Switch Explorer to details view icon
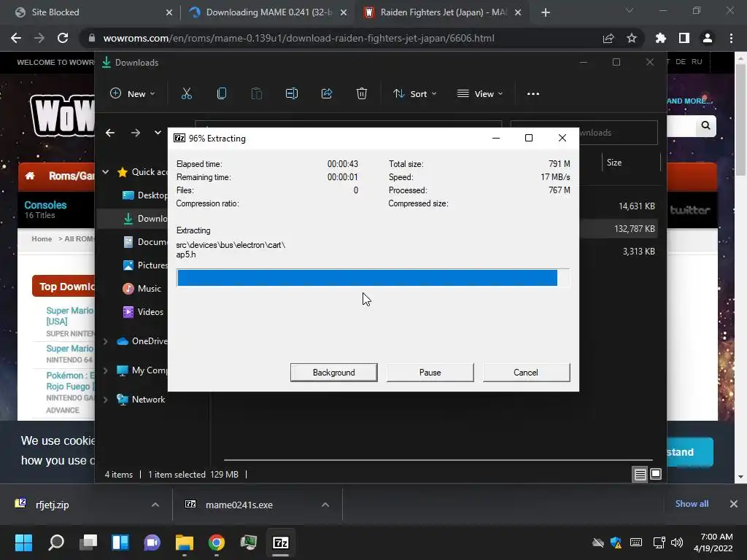The width and height of the screenshot is (747, 560). tap(640, 474)
